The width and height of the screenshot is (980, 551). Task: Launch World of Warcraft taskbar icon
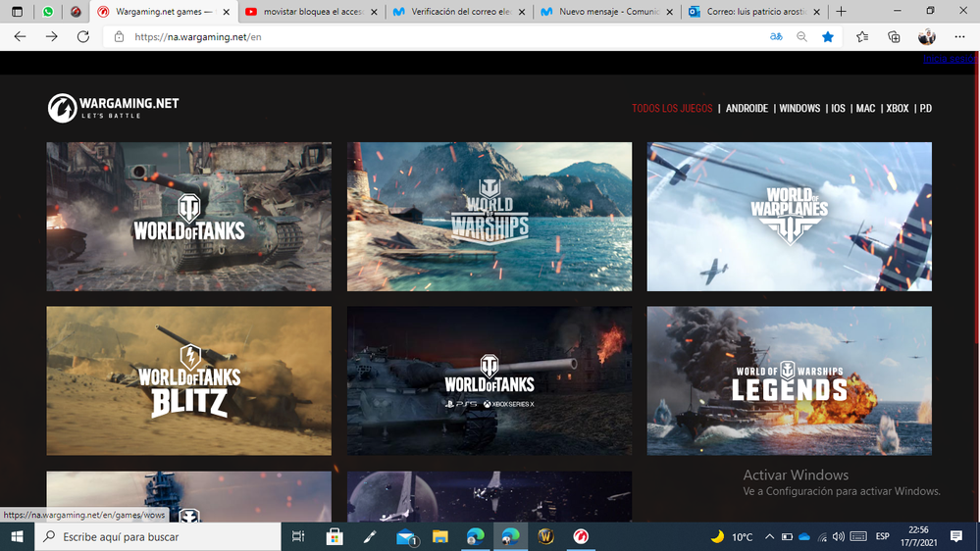click(x=545, y=536)
